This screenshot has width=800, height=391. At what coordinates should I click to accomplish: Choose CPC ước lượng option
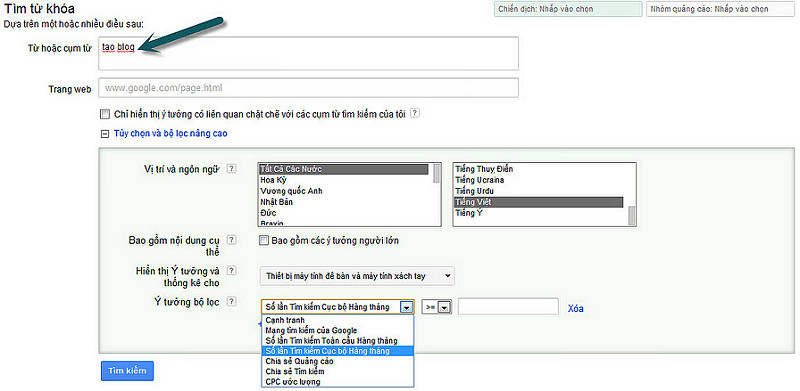[x=337, y=381]
